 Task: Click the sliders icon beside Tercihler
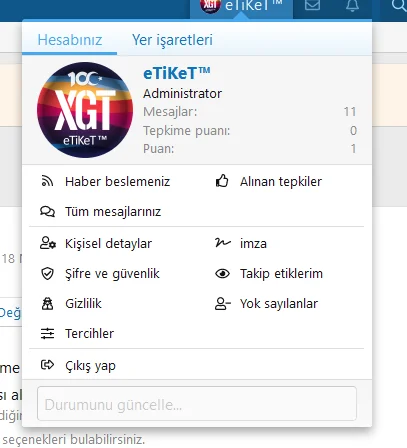[47, 333]
